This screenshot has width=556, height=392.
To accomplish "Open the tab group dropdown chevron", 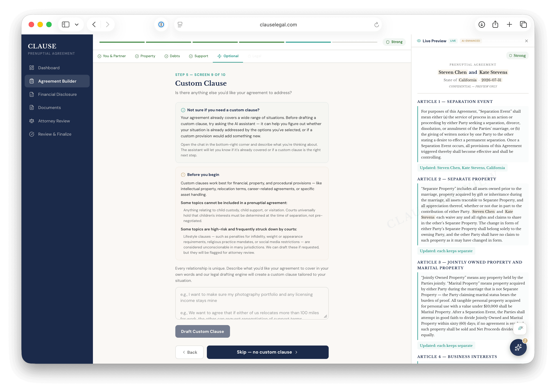I will click(x=76, y=24).
